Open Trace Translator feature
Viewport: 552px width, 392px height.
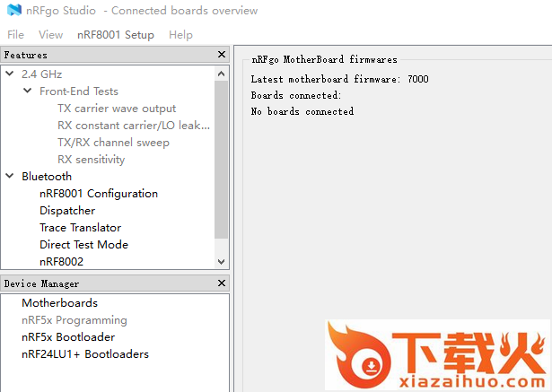(80, 228)
